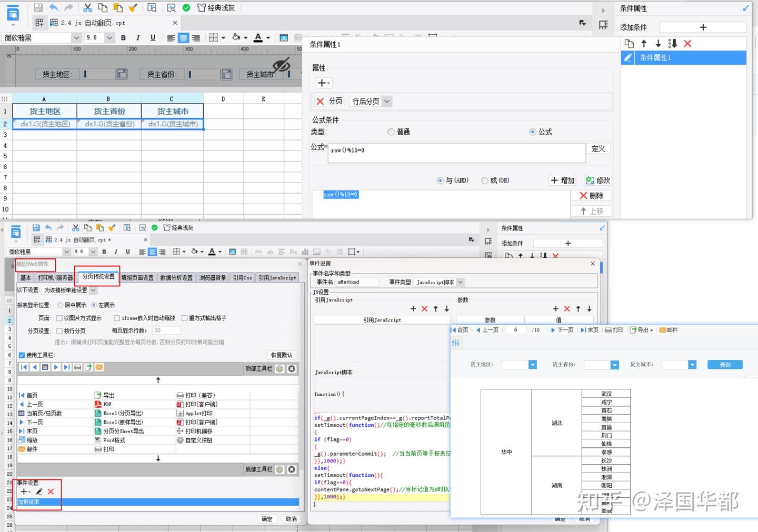Click the cut scissors icon in top toolbar
758x532 pixels.
pos(88,7)
